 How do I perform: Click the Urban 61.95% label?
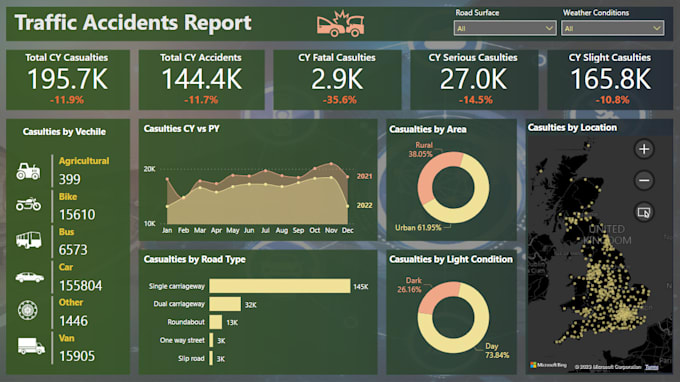click(x=418, y=227)
